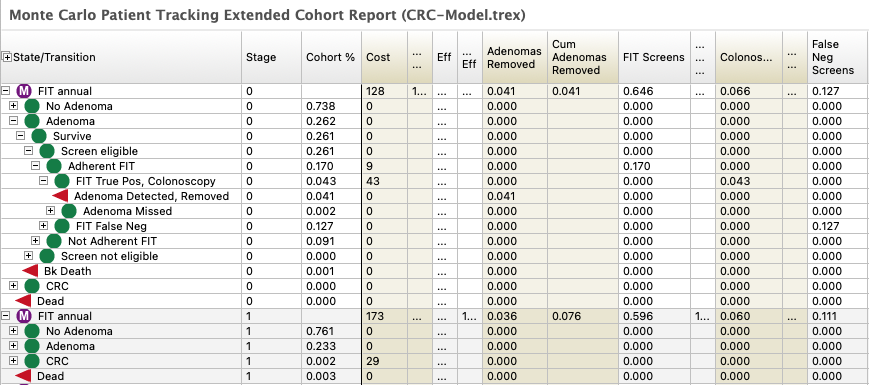
Task: Click green state circle for stage 0 CRC
Action: point(32,286)
